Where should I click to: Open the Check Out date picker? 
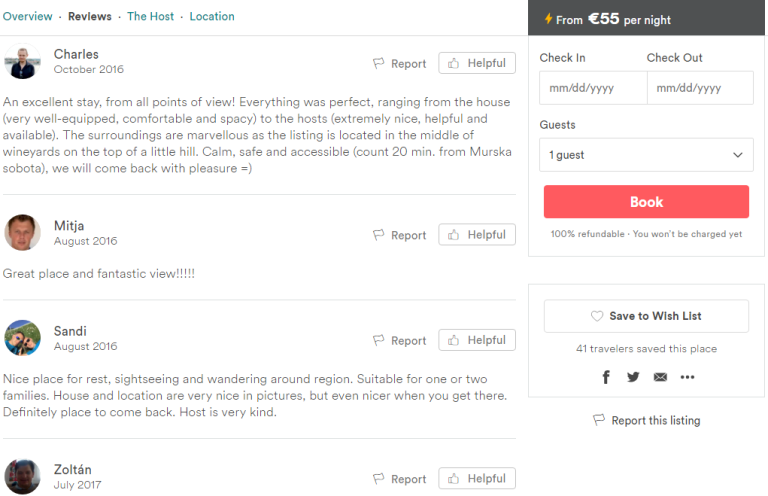(700, 88)
